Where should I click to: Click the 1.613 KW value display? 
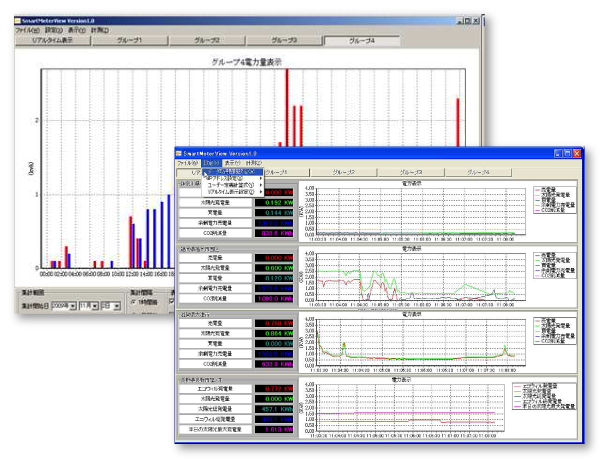tap(274, 430)
